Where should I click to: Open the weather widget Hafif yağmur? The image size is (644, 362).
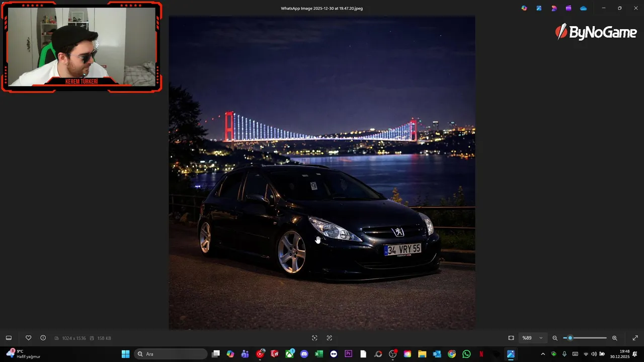(24, 354)
